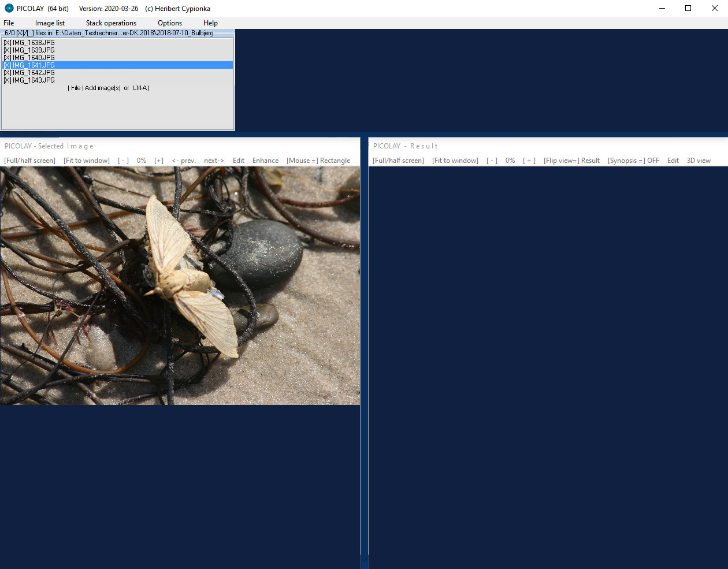Select IMG_1642.JPG in the file list
728x569 pixels.
click(34, 73)
